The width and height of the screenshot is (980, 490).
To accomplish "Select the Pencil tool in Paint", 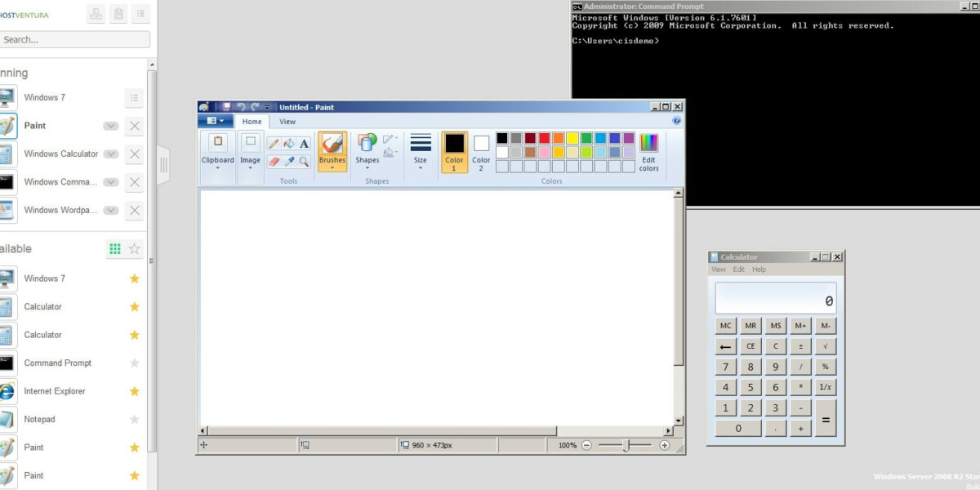I will point(274,142).
